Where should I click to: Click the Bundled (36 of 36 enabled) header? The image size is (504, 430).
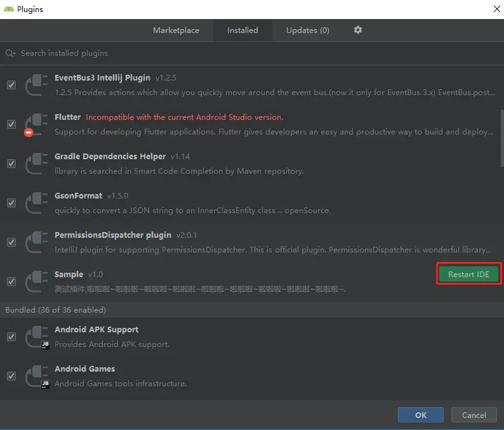point(56,310)
